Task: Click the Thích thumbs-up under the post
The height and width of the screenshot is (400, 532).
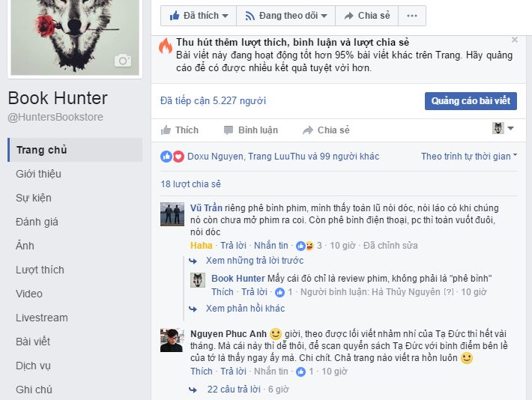Action: pos(180,130)
